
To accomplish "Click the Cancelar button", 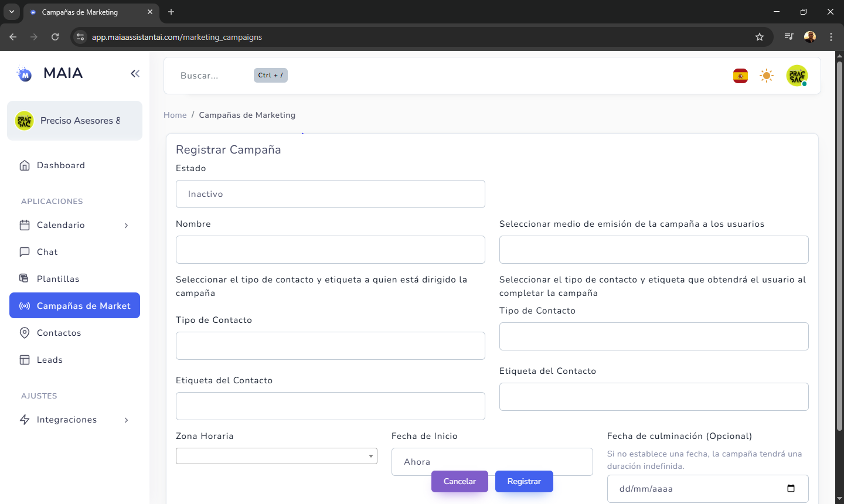I will (x=460, y=481).
